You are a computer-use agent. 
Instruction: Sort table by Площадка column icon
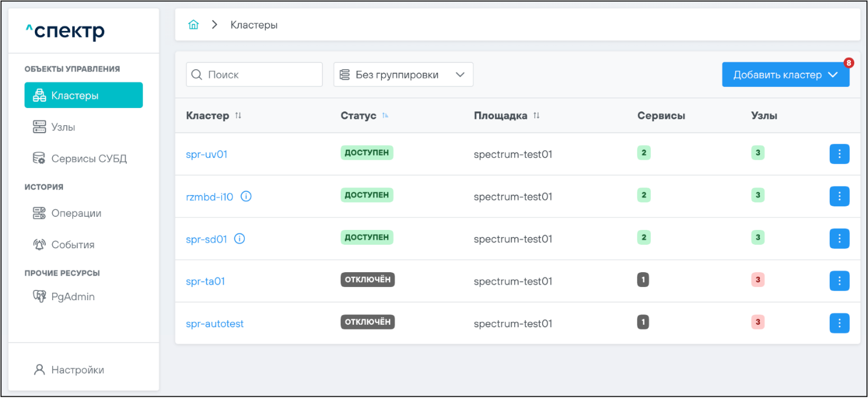point(536,116)
